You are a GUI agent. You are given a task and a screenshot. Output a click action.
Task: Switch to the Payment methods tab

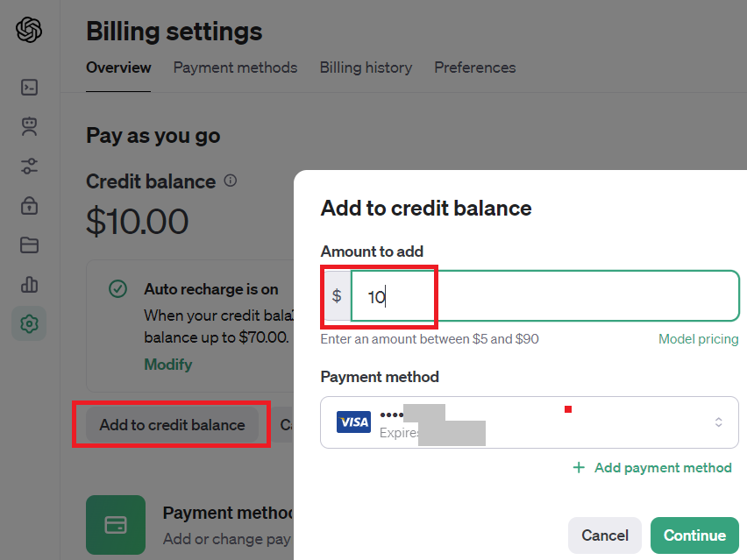pos(235,67)
